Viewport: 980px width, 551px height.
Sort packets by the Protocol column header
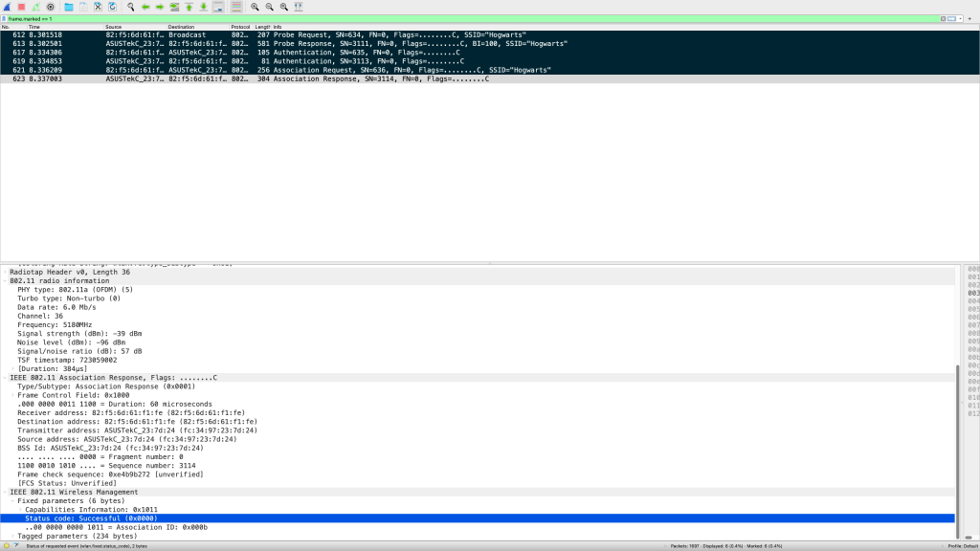[x=240, y=27]
